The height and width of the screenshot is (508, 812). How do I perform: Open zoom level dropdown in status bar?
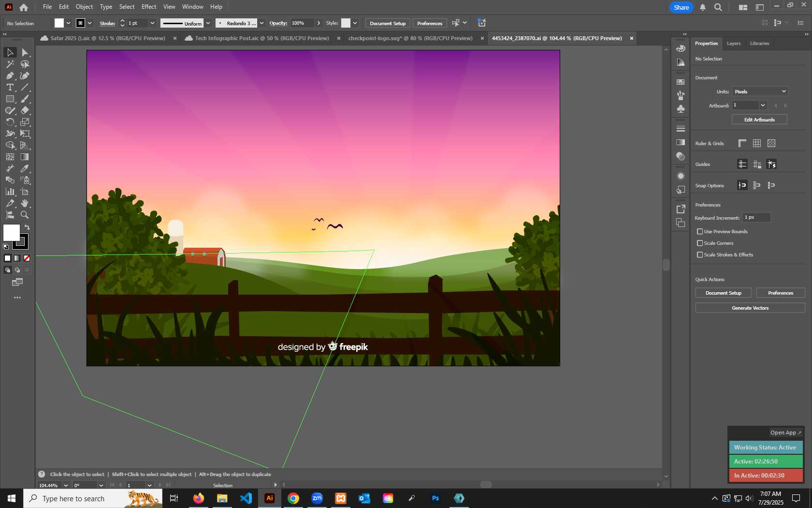(66, 485)
